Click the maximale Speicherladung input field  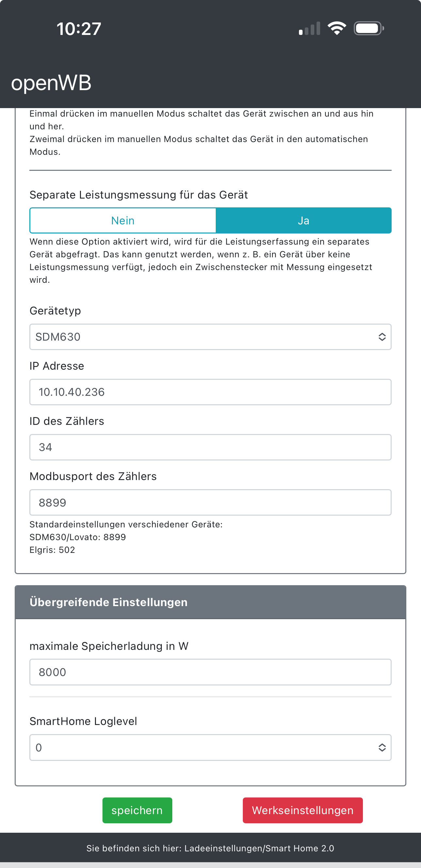point(210,672)
